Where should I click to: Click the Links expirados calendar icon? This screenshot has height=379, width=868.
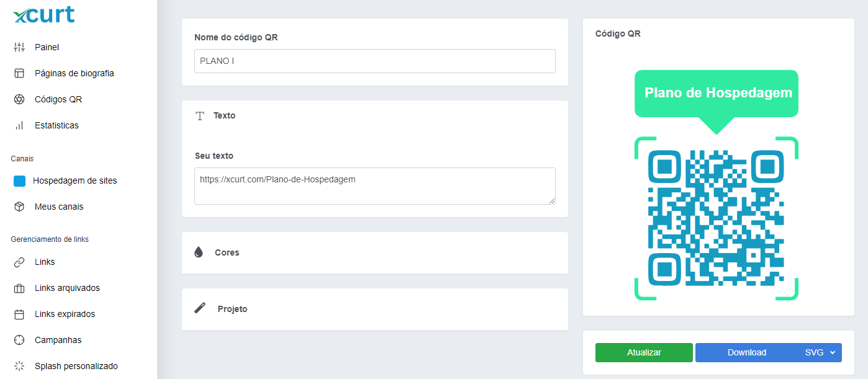point(19,314)
